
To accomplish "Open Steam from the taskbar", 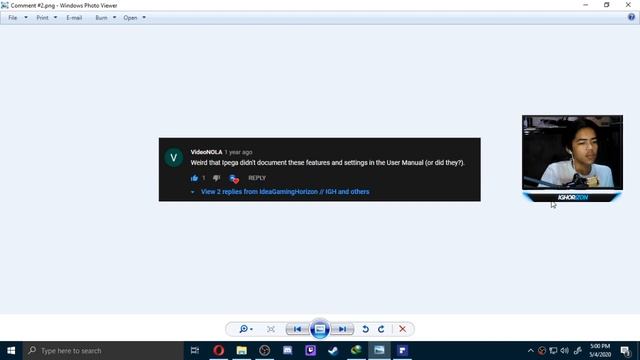I will (x=333, y=351).
